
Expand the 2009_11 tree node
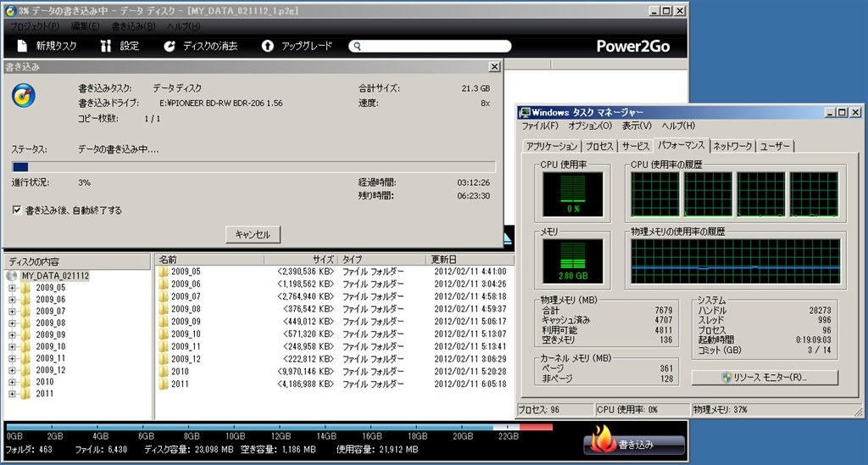12,358
